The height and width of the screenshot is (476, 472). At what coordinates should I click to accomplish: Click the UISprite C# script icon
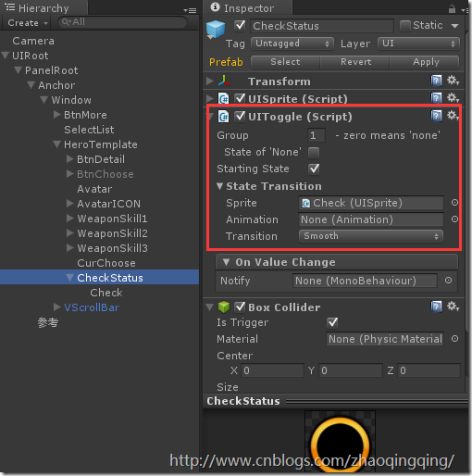coord(224,99)
